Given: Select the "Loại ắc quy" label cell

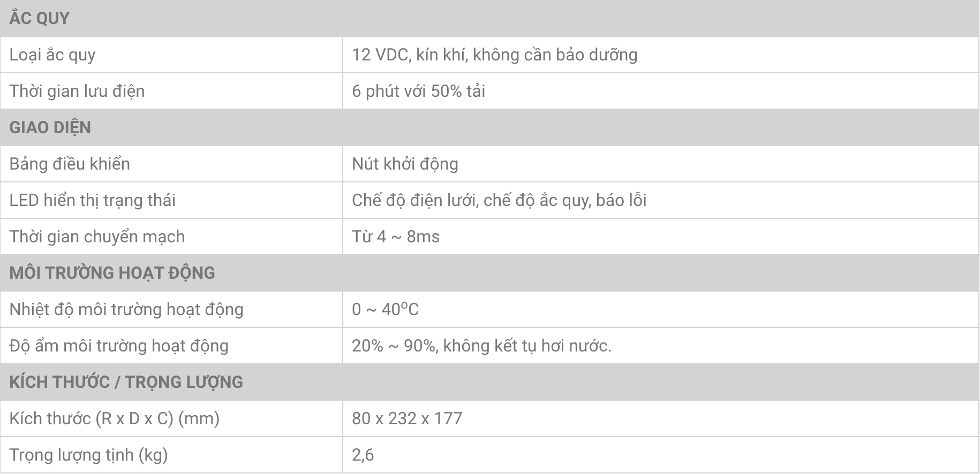Looking at the screenshot, I should 52,55.
